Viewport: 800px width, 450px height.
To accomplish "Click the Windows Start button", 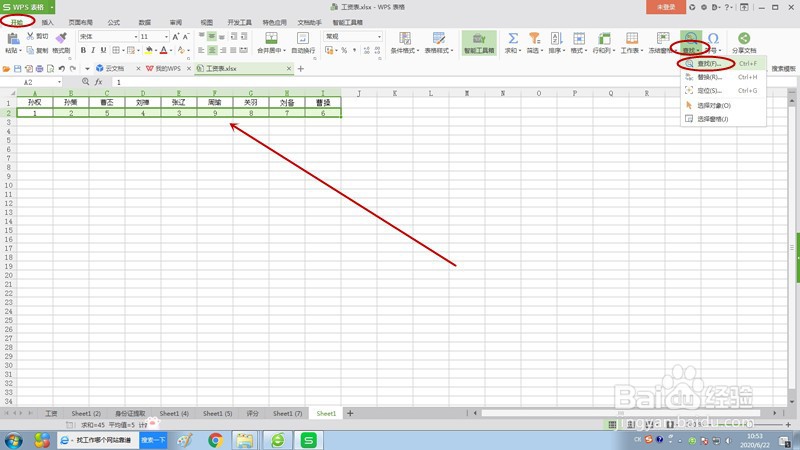I will 13,440.
